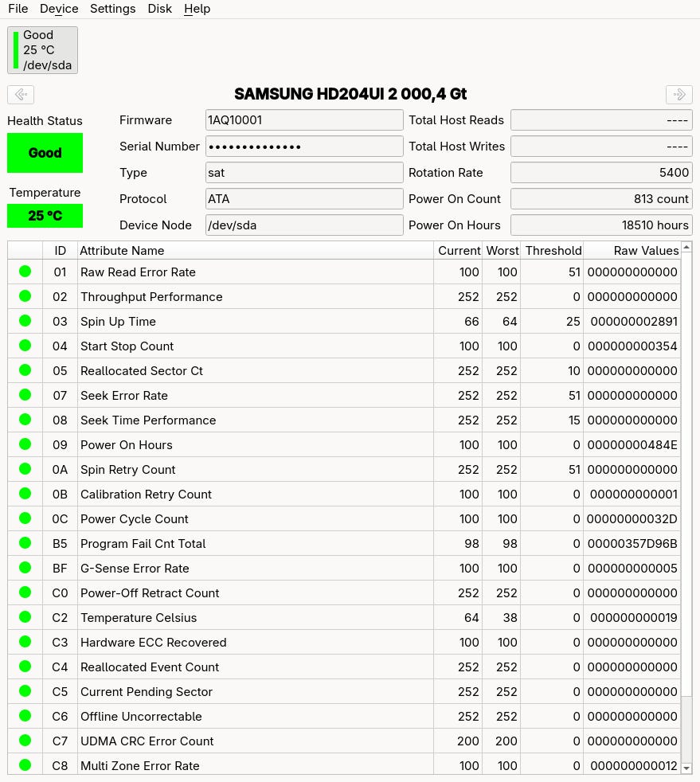
Task: Click green status dot for Raw Read Error Rate
Action: [x=25, y=272]
